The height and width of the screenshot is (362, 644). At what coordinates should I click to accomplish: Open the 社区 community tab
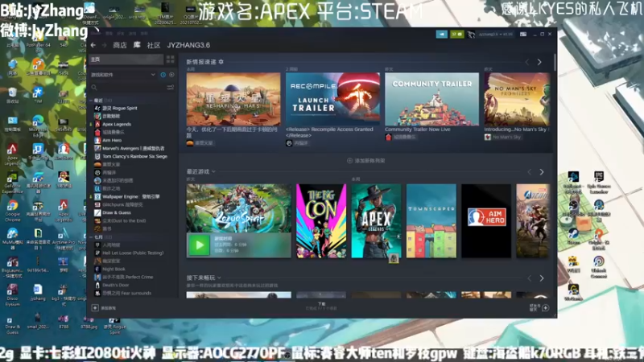[154, 45]
